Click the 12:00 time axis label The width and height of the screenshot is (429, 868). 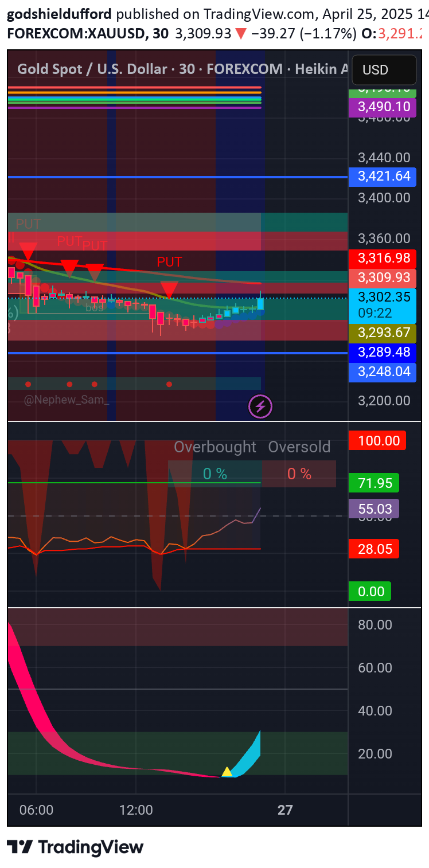[x=136, y=810]
